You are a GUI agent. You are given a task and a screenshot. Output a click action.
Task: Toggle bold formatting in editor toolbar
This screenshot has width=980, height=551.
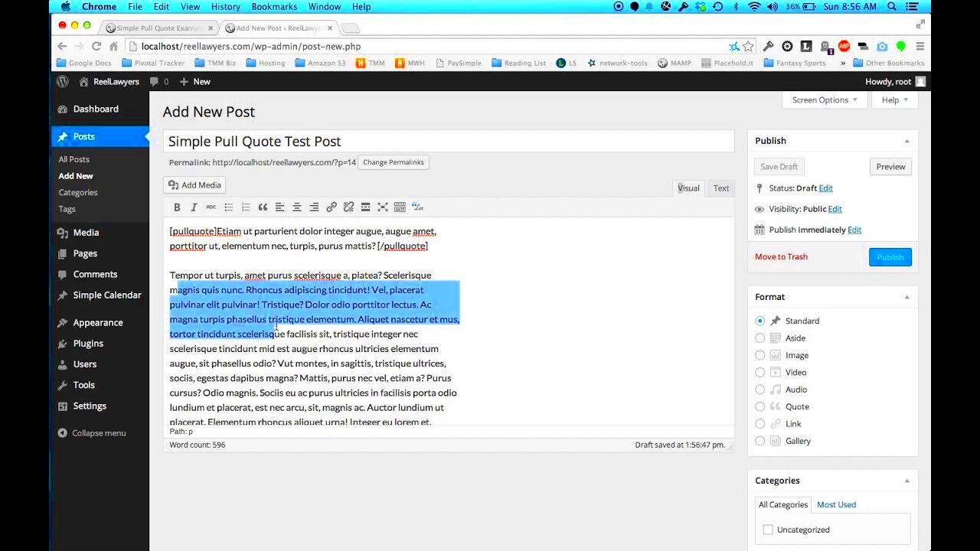pyautogui.click(x=177, y=207)
